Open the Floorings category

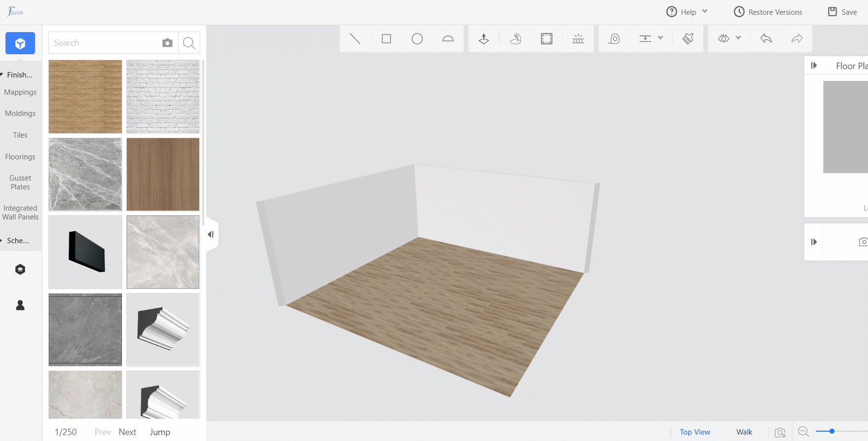coord(20,157)
